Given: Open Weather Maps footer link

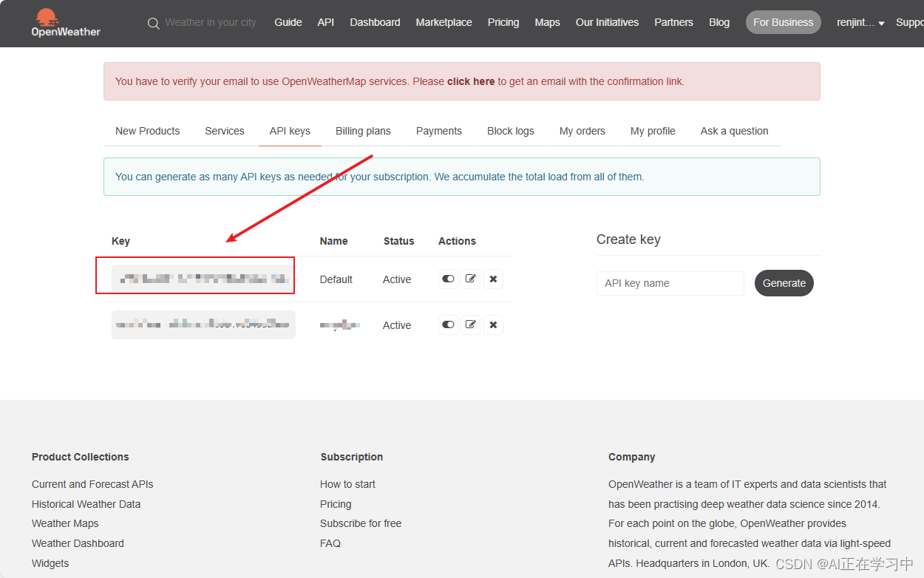Looking at the screenshot, I should coord(65,523).
